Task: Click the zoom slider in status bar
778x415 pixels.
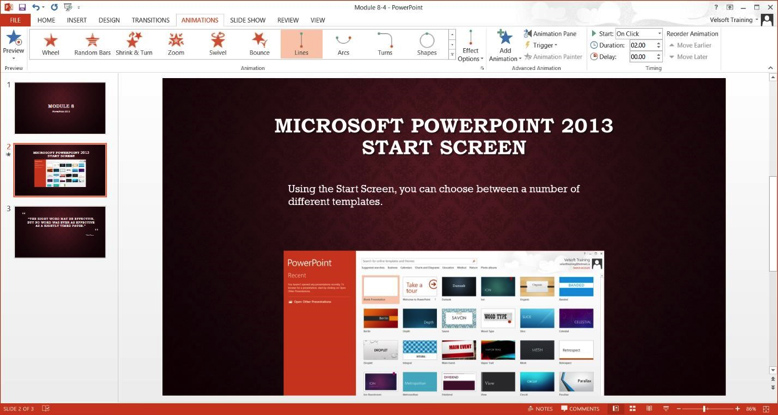Action: (x=706, y=409)
